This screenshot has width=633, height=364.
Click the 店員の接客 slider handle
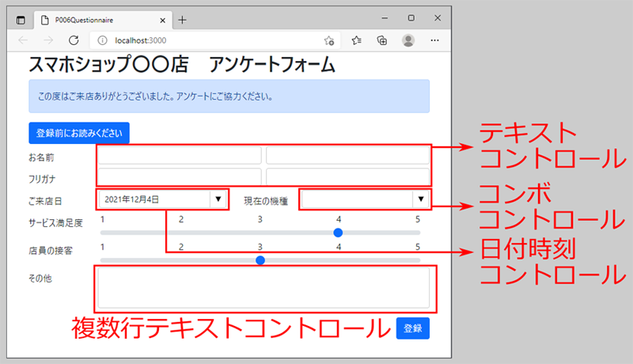(x=260, y=260)
